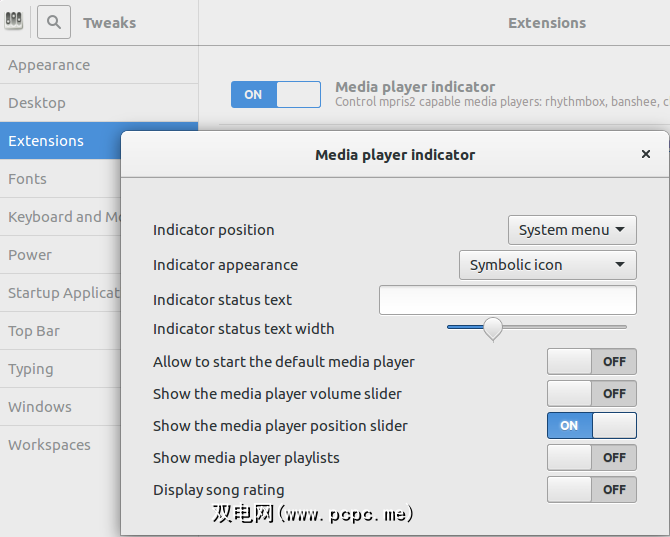Close the Media player indicator dialog
Image resolution: width=670 pixels, height=537 pixels.
coord(646,154)
